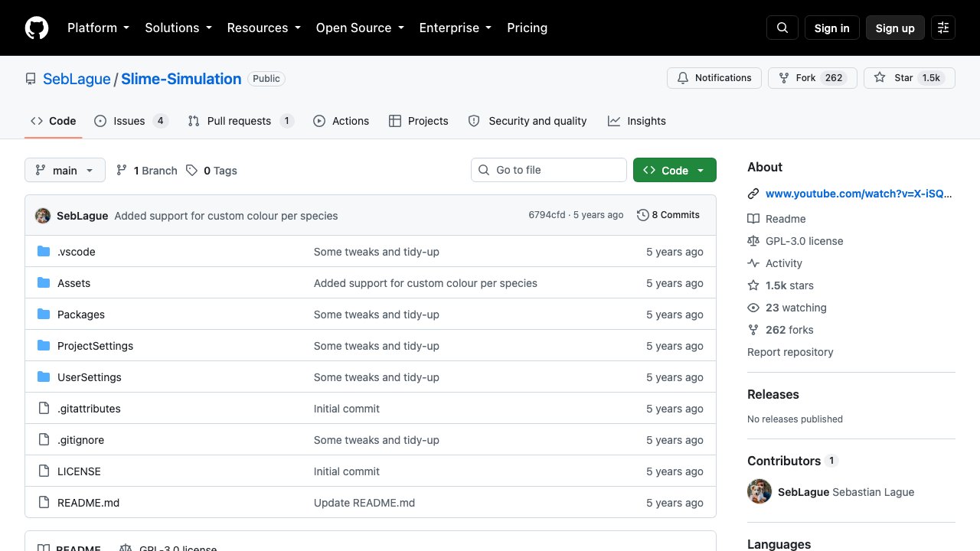Click SebLague avatar in latest commit row
The image size is (980, 551).
pos(43,216)
